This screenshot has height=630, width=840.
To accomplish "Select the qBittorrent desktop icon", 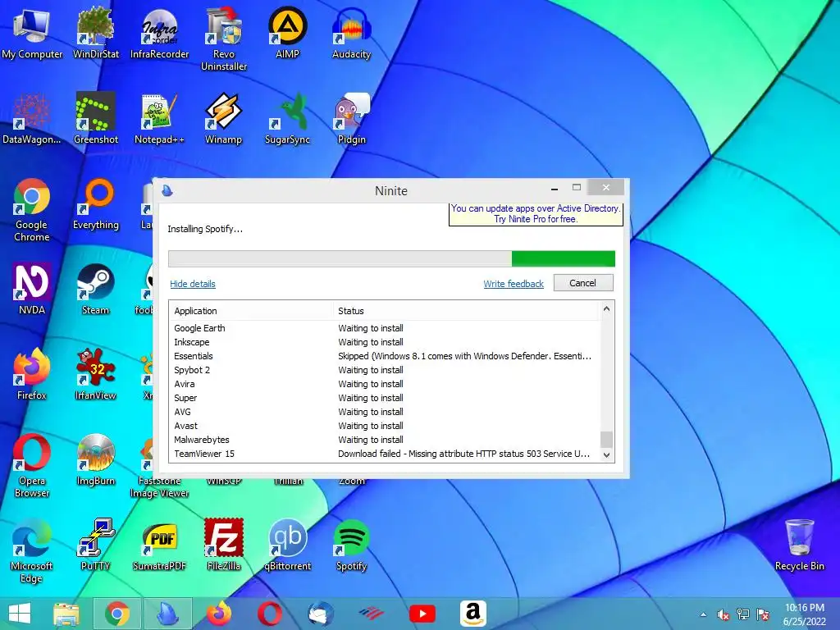I will [x=287, y=546].
